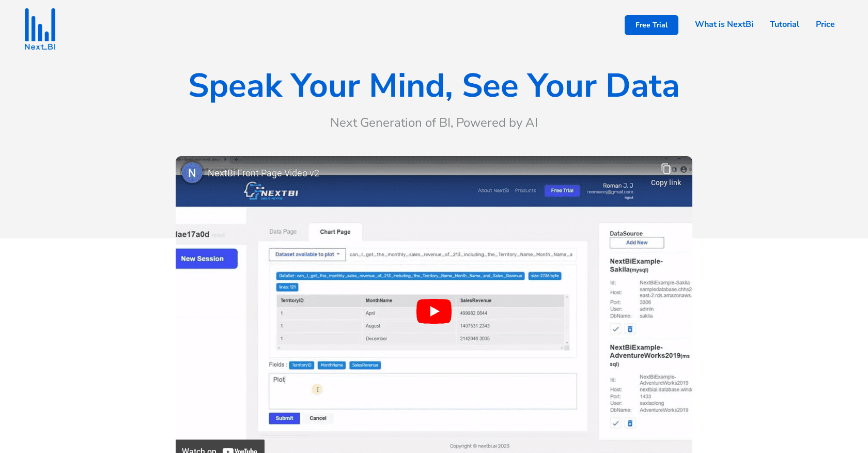The height and width of the screenshot is (453, 868).
Task: Open the What is NextBi link
Action: point(724,24)
